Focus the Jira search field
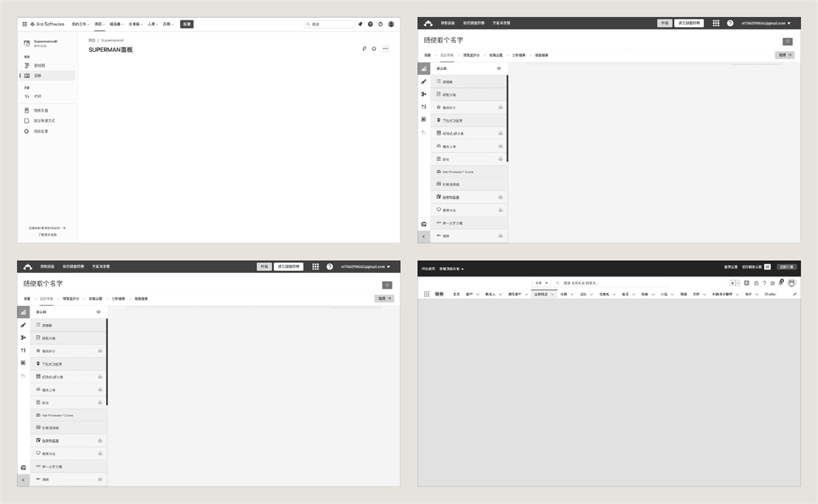 coord(329,24)
